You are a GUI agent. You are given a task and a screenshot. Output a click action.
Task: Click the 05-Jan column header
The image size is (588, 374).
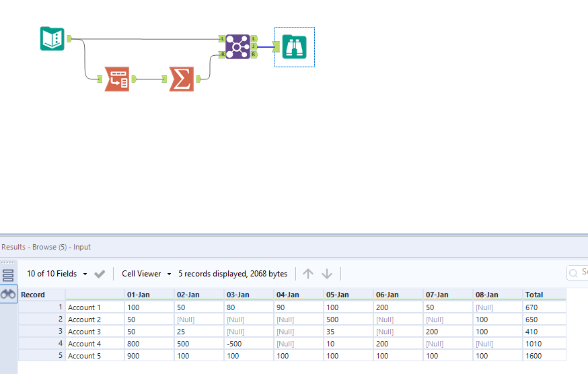coord(348,295)
